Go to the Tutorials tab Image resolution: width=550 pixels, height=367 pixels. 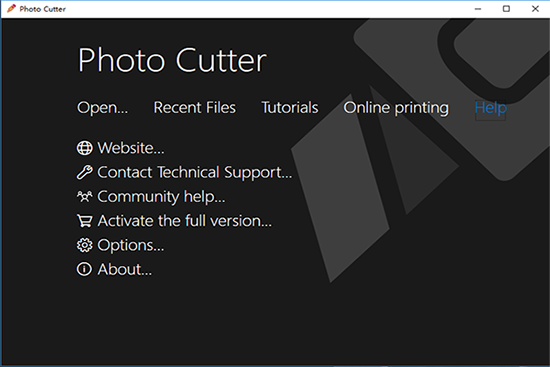290,107
